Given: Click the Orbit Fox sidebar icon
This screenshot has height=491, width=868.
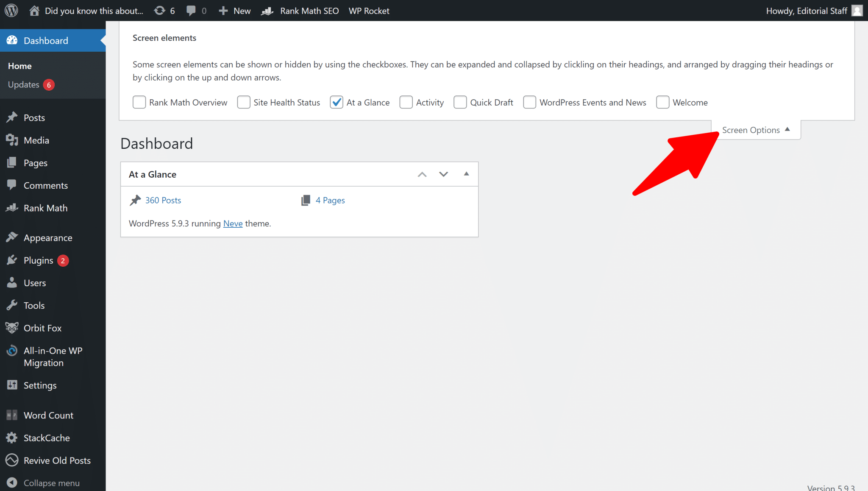Looking at the screenshot, I should [11, 328].
